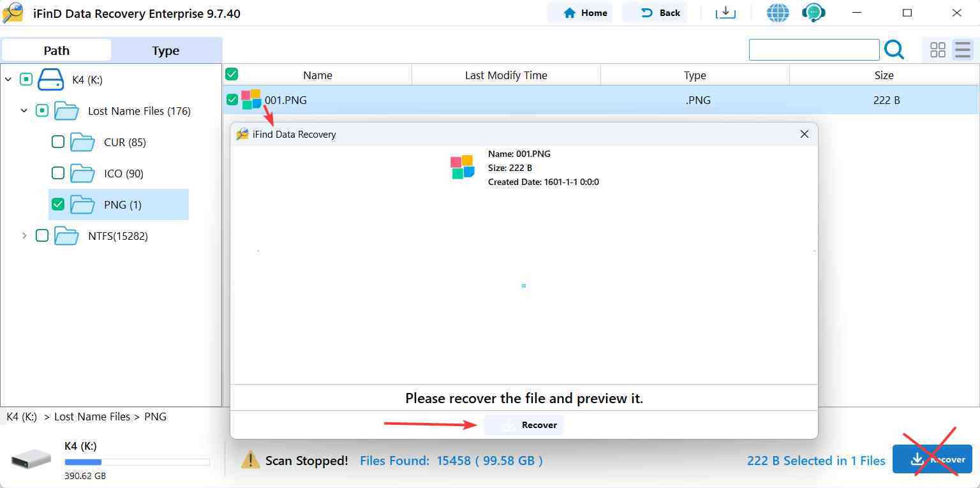Click Recover button in preview dialog
Screen dimensions: 980x488
[x=524, y=425]
